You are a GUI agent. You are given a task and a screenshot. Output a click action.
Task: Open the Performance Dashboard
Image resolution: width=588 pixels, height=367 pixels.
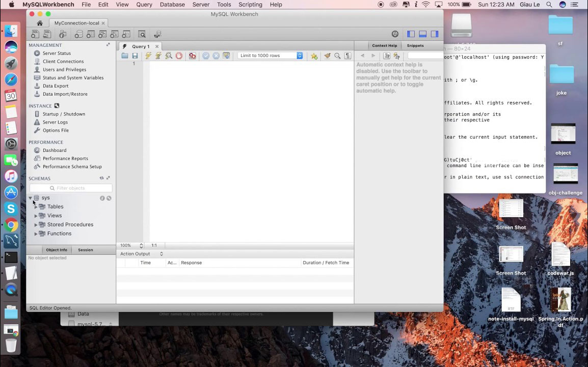pos(55,150)
